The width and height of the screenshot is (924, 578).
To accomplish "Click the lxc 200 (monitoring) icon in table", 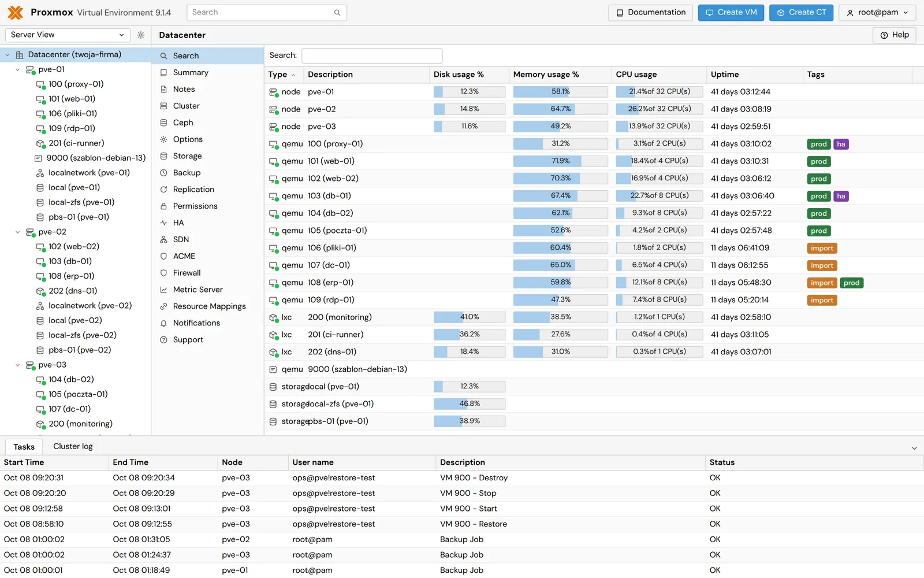I will [274, 317].
